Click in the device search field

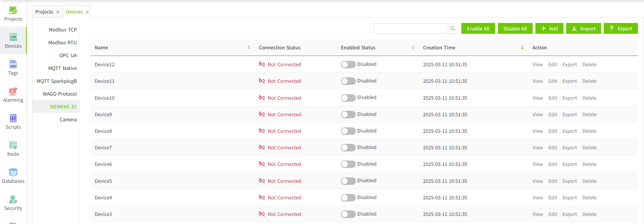(x=410, y=29)
